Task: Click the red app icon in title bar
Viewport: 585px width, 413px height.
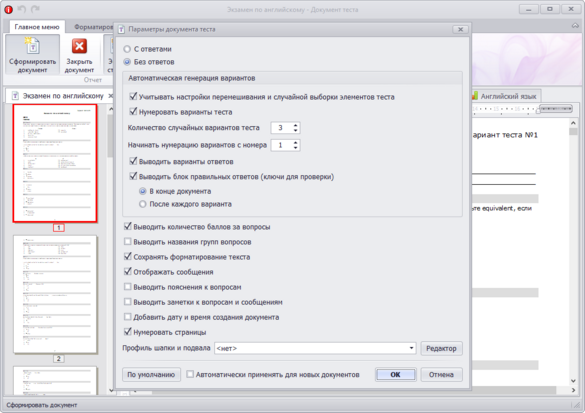Action: (x=8, y=10)
